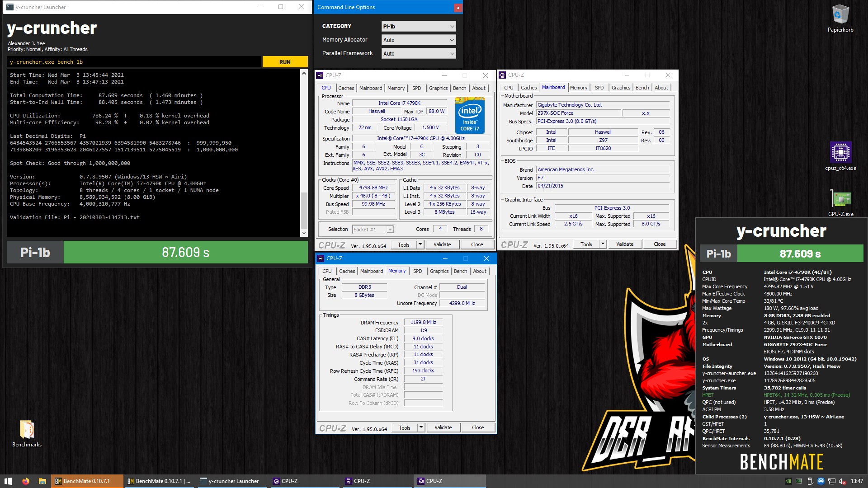Open network status tray icon
The width and height of the screenshot is (868, 488).
click(832, 481)
